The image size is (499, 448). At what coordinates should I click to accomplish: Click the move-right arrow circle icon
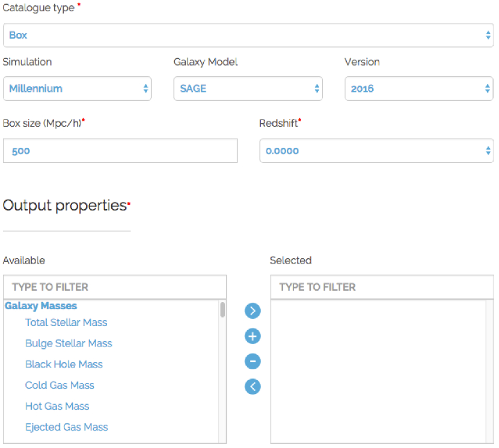(253, 310)
